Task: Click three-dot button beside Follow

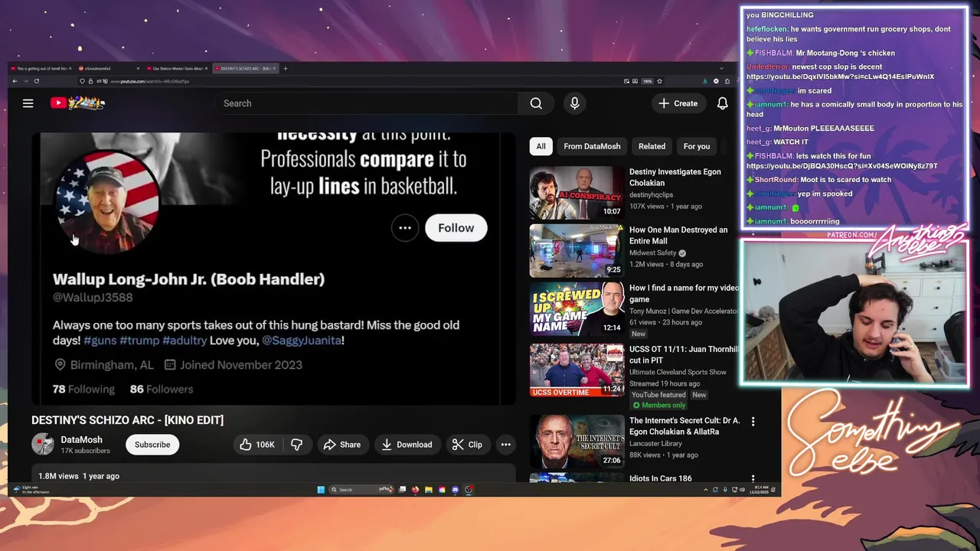Action: tap(405, 228)
